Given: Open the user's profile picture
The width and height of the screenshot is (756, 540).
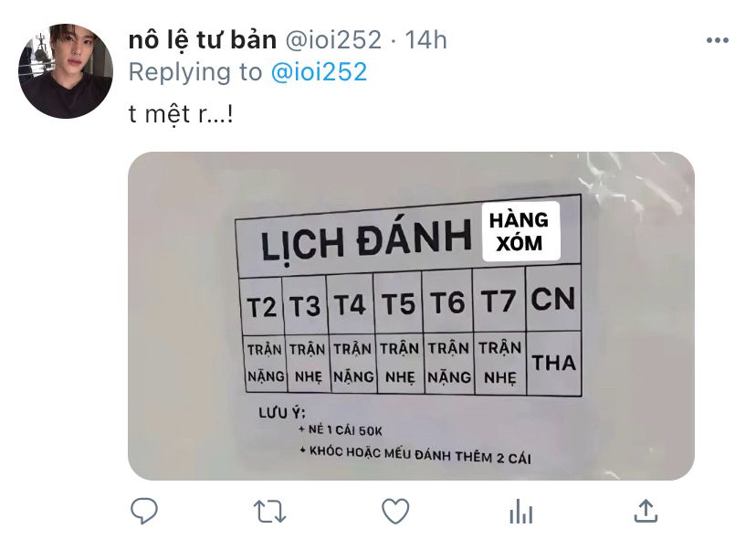Looking at the screenshot, I should (66, 71).
